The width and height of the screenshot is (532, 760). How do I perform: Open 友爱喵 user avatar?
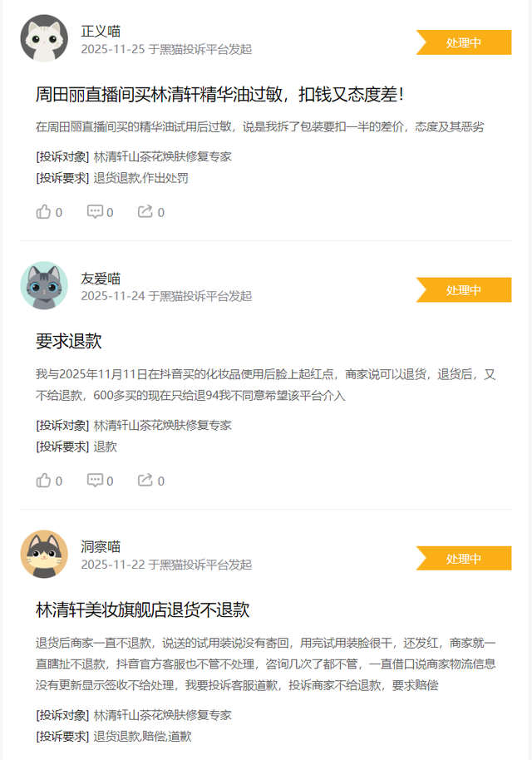(44, 285)
